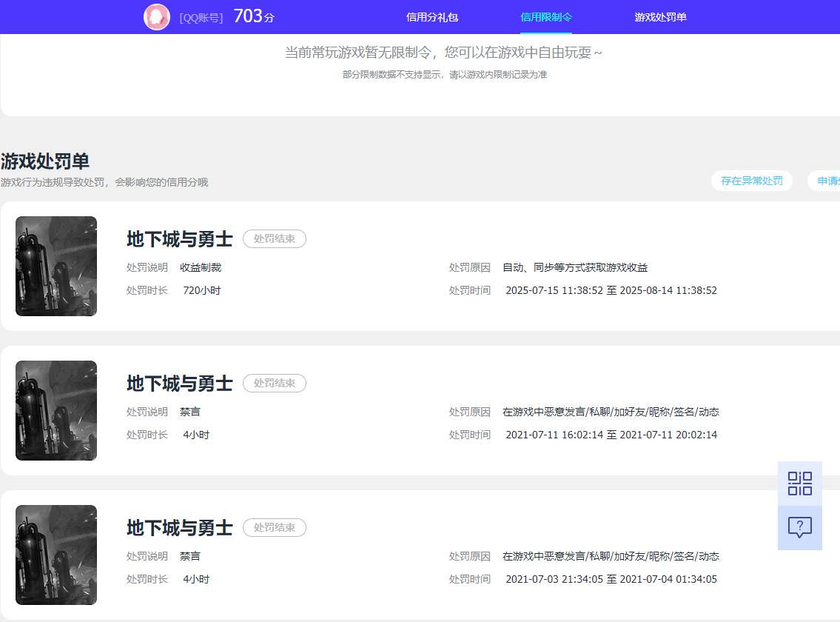Open the first 地下城与勇士 game title
840x622 pixels.
180,238
